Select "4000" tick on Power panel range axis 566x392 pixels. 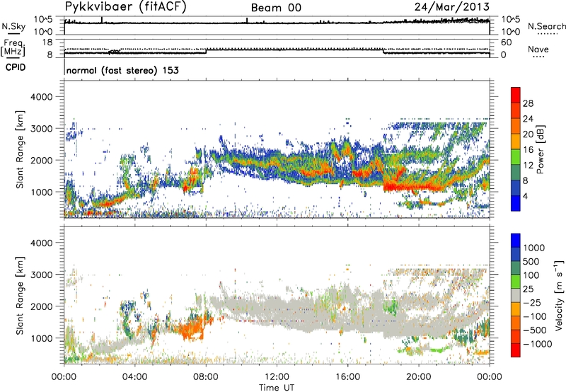tap(42, 97)
